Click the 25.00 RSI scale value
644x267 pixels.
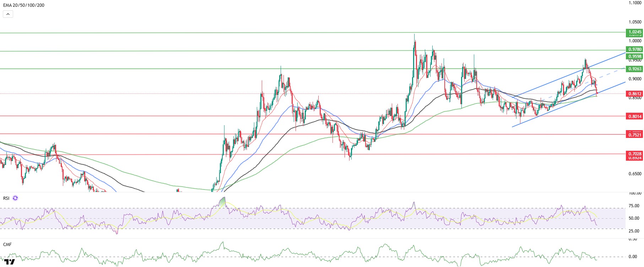pos(634,231)
